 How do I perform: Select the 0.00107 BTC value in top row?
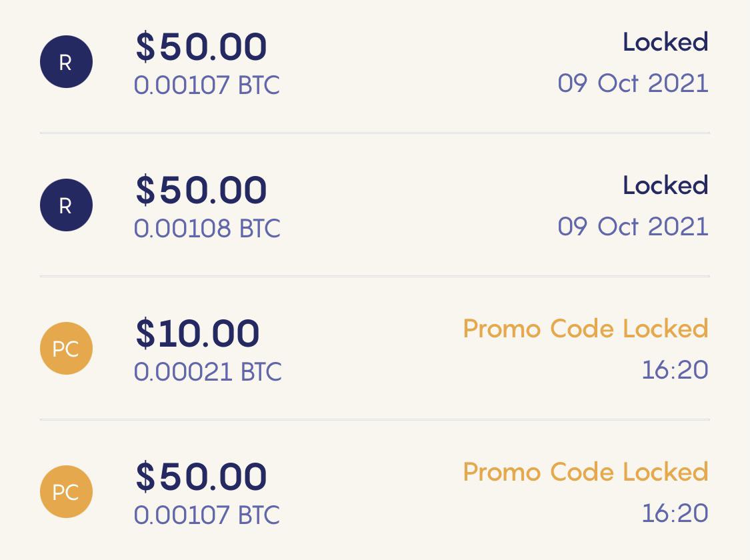click(x=207, y=85)
